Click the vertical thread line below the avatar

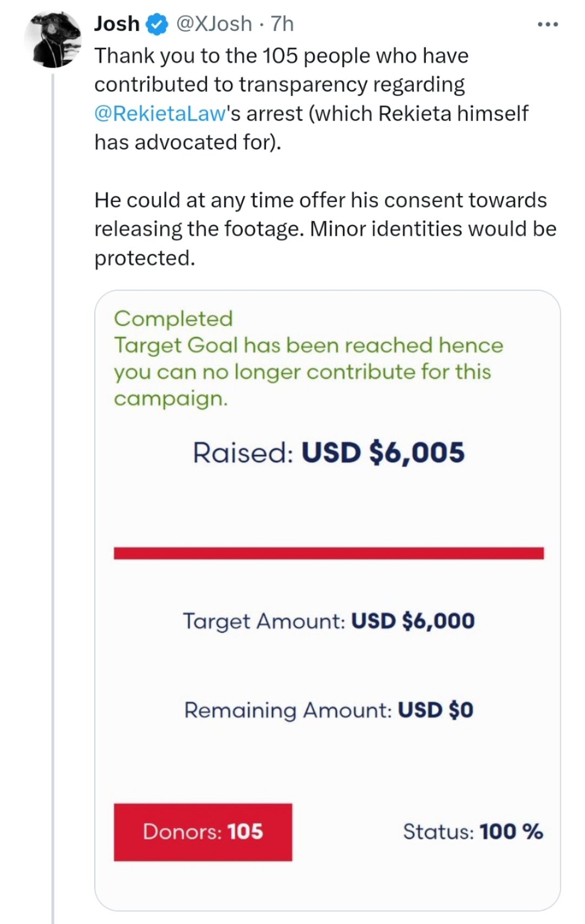[x=53, y=487]
